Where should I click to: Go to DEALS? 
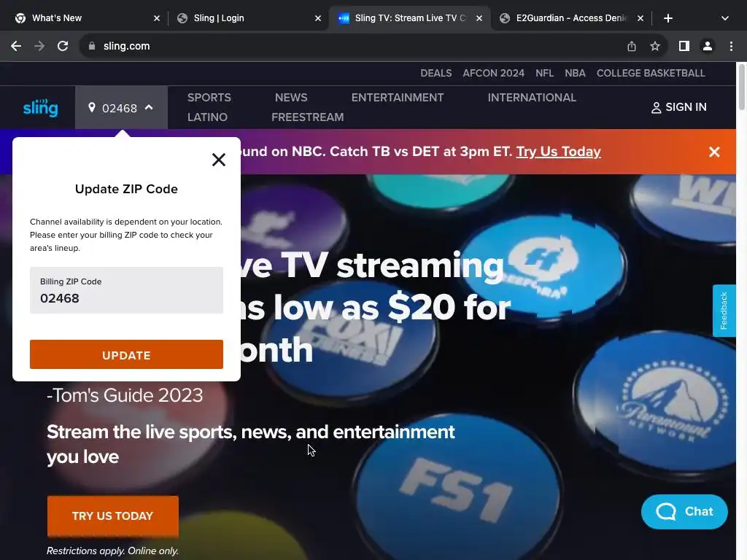[x=436, y=74]
